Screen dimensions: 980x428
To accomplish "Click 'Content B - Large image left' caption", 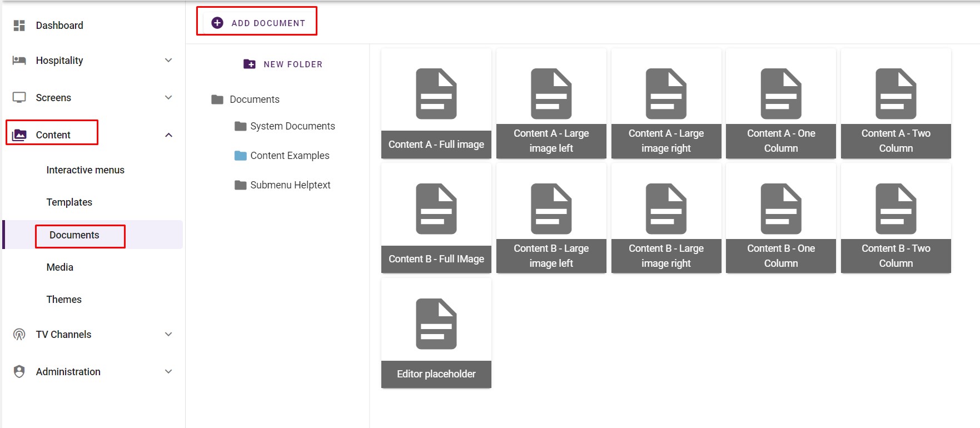I will pos(551,256).
